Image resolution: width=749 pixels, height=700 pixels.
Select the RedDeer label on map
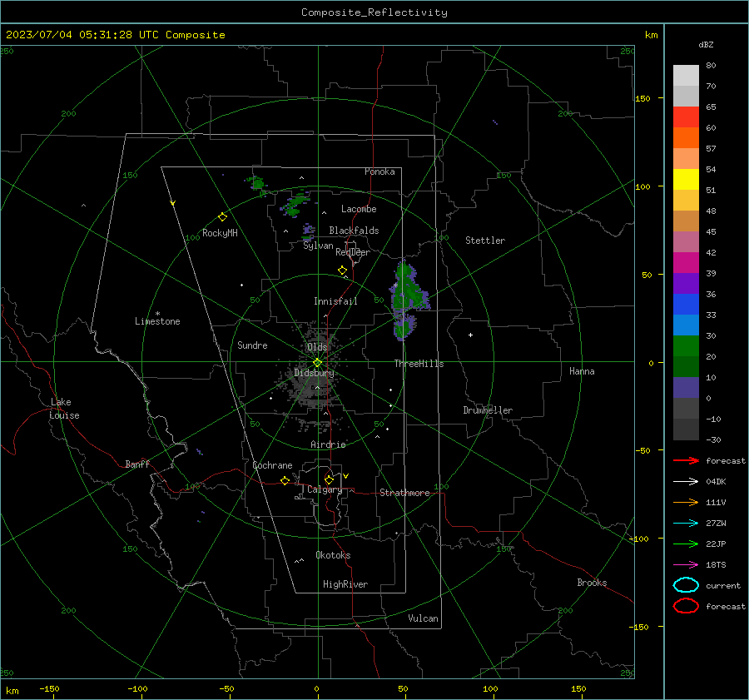353,252
